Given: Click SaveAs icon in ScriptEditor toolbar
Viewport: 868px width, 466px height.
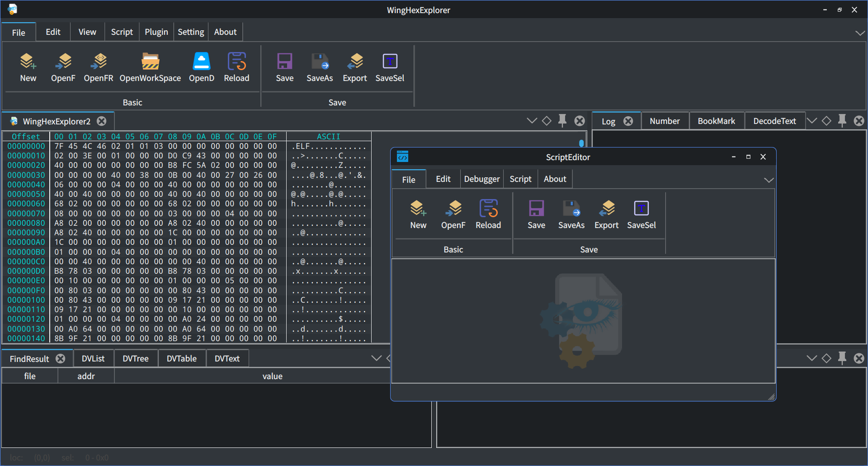Looking at the screenshot, I should tap(571, 209).
